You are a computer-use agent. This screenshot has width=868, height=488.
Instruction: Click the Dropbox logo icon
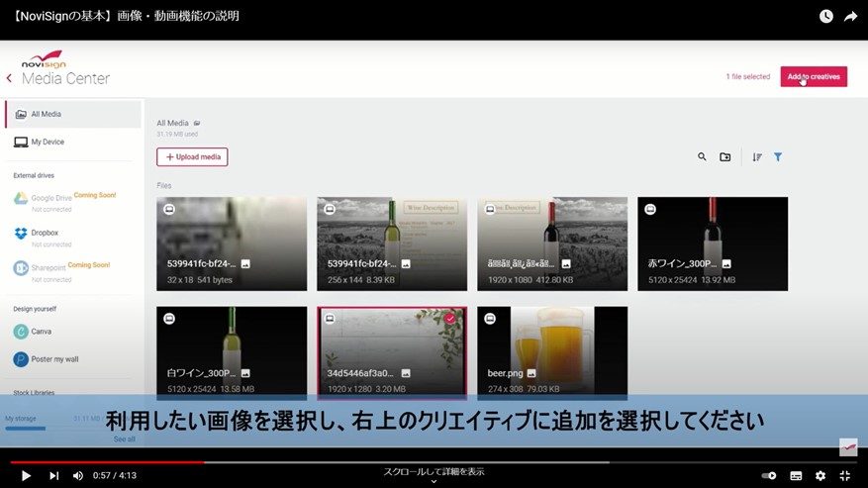click(x=21, y=234)
